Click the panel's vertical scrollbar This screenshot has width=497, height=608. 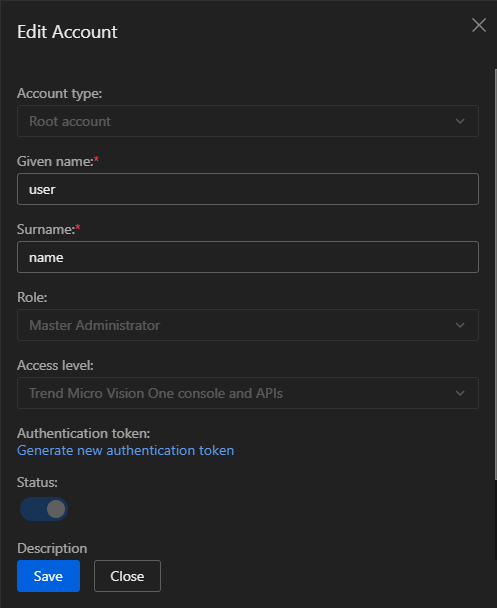[495, 275]
